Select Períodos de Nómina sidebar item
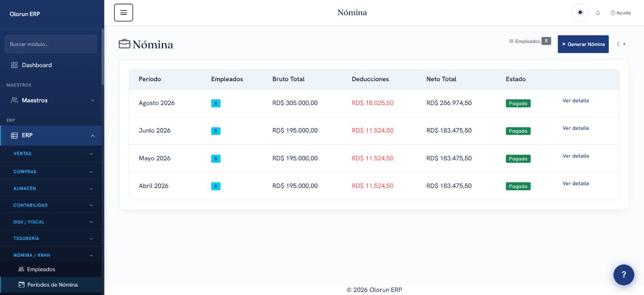The width and height of the screenshot is (644, 295). coord(51,285)
